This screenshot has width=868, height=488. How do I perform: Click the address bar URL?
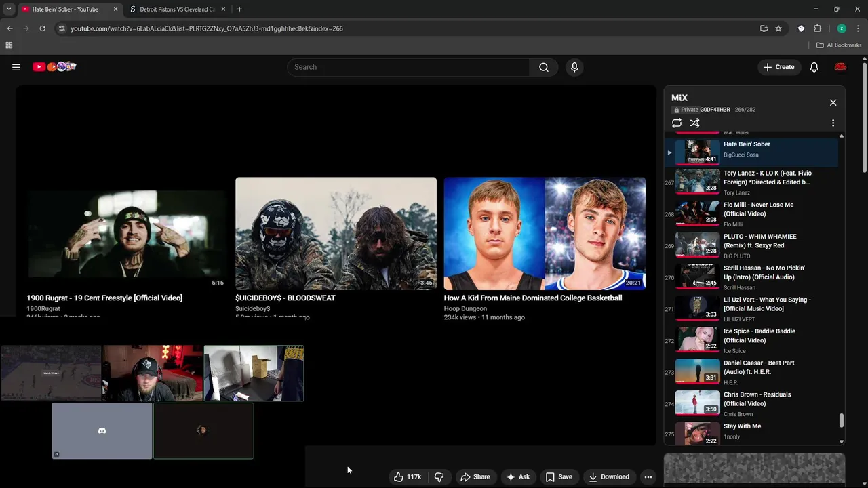(207, 28)
